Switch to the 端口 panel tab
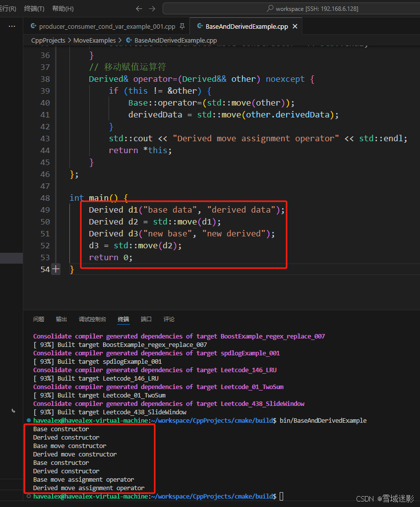The width and height of the screenshot is (420, 507). [x=146, y=319]
